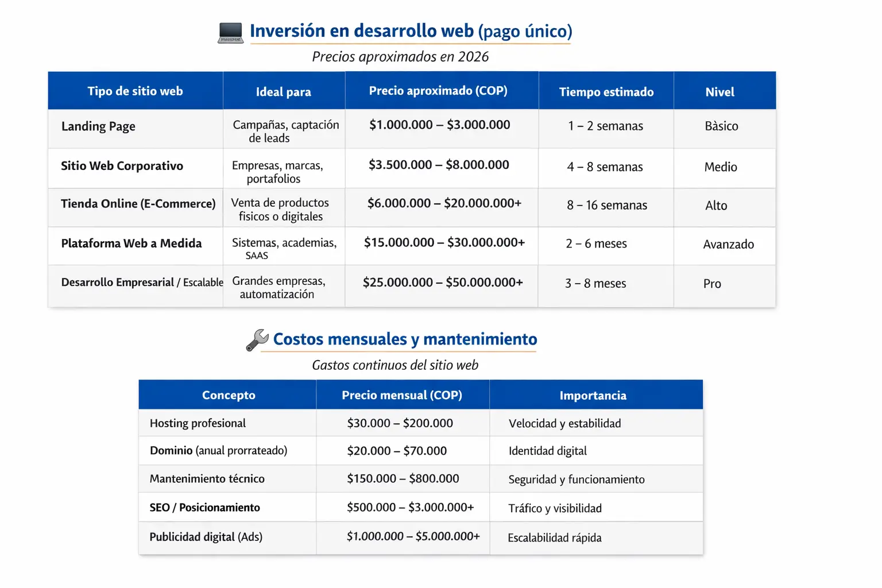
Task: Select the 'Inversión en desarrollo web' heading
Action: pos(411,31)
